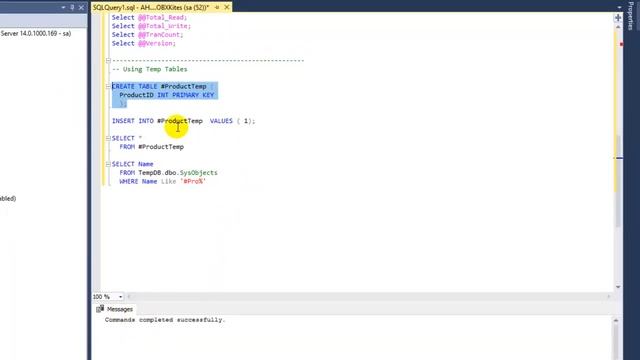640x360 pixels.
Task: Click the WHERE Name Like '#Pro%' line
Action: click(x=162, y=182)
